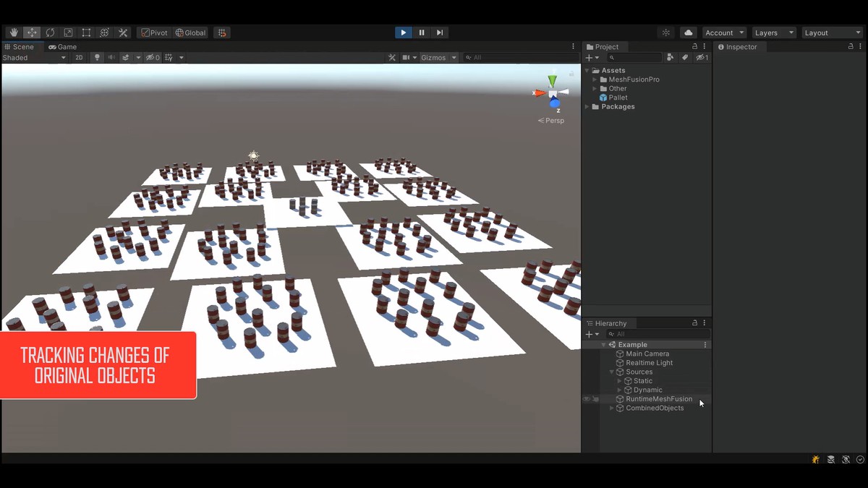Select the Move tool
Image resolution: width=868 pixels, height=488 pixels.
pyautogui.click(x=32, y=33)
